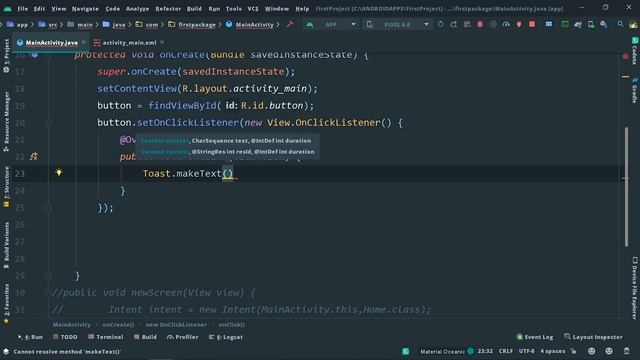This screenshot has height=360, width=640.
Task: Toggle the read-only lock icon in status bar
Action: [x=573, y=351]
